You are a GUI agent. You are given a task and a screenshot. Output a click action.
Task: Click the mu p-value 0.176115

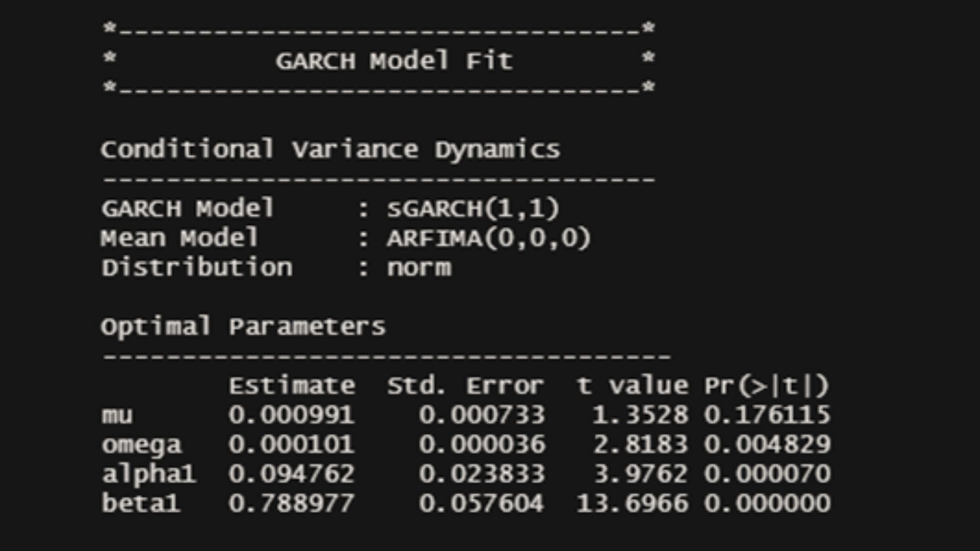tap(767, 415)
